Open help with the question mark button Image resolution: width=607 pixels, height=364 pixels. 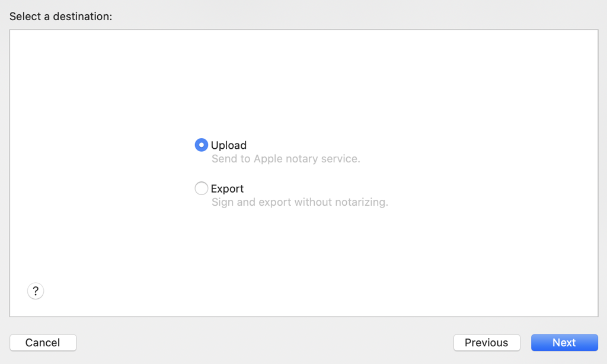[x=36, y=291]
